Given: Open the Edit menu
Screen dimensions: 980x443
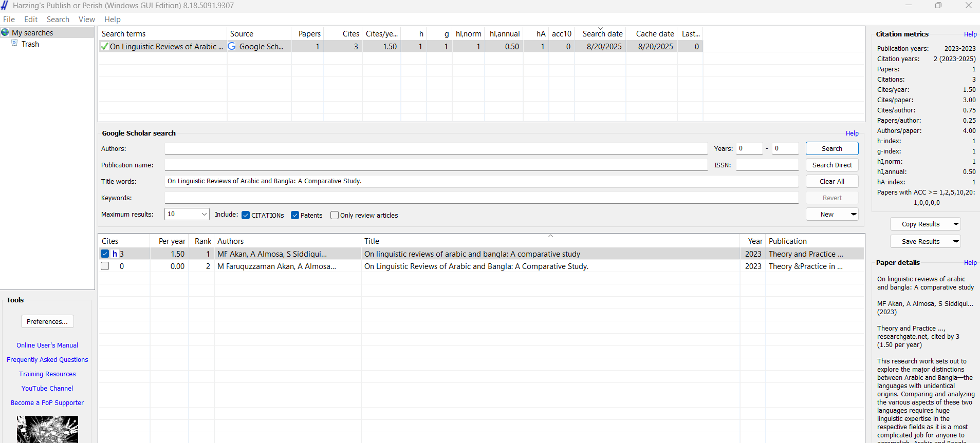Looking at the screenshot, I should pos(31,20).
